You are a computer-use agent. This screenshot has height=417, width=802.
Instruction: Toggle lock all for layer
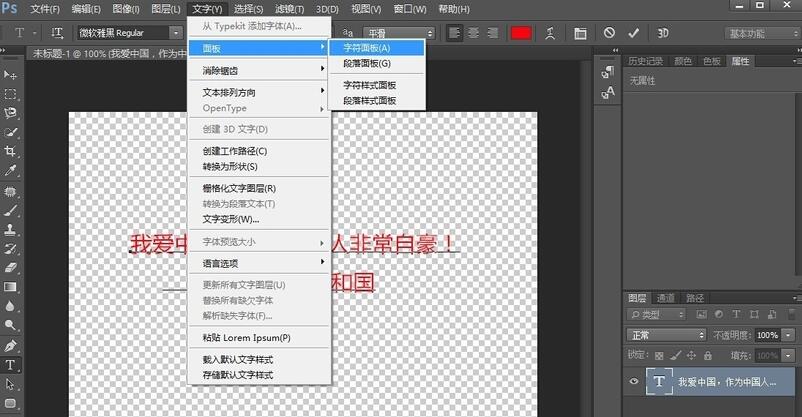coord(708,355)
